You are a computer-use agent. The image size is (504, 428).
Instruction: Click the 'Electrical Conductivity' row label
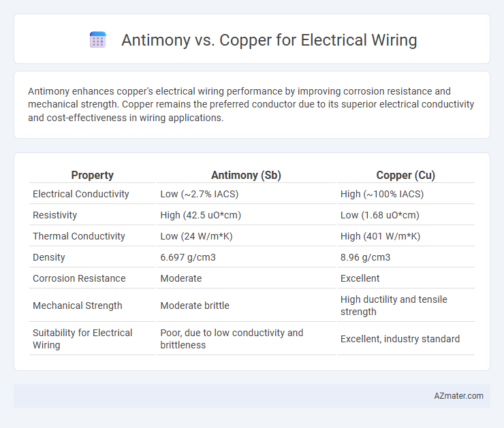click(80, 194)
